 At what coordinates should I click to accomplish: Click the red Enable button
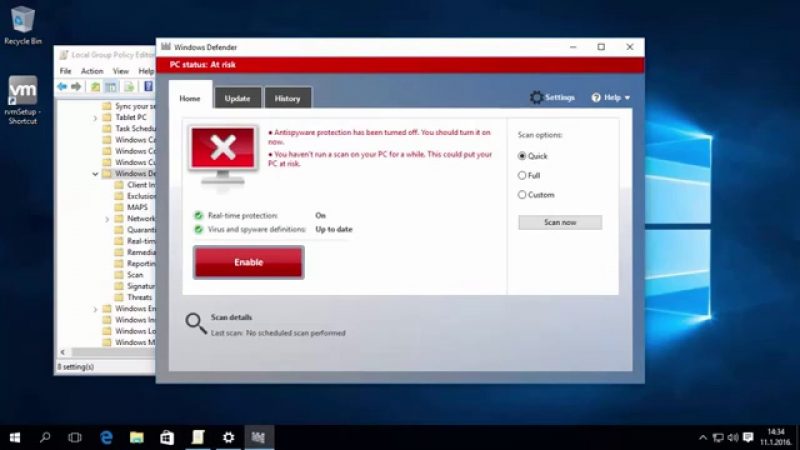[248, 262]
